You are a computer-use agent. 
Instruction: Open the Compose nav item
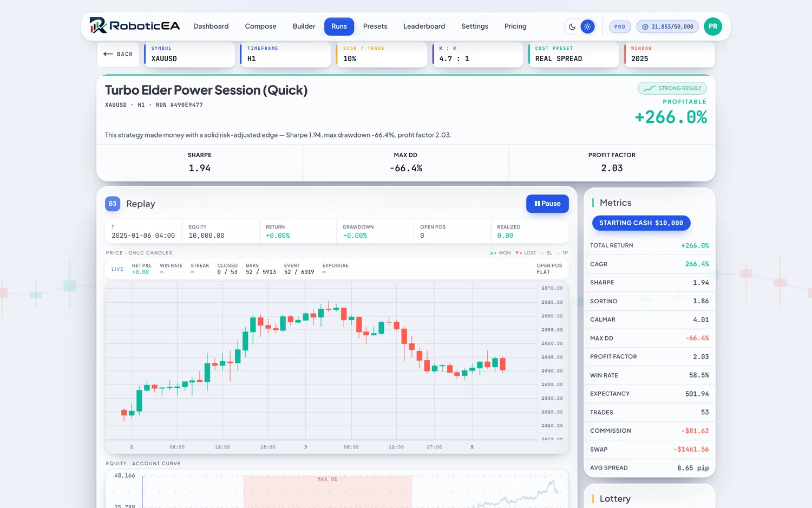click(260, 26)
